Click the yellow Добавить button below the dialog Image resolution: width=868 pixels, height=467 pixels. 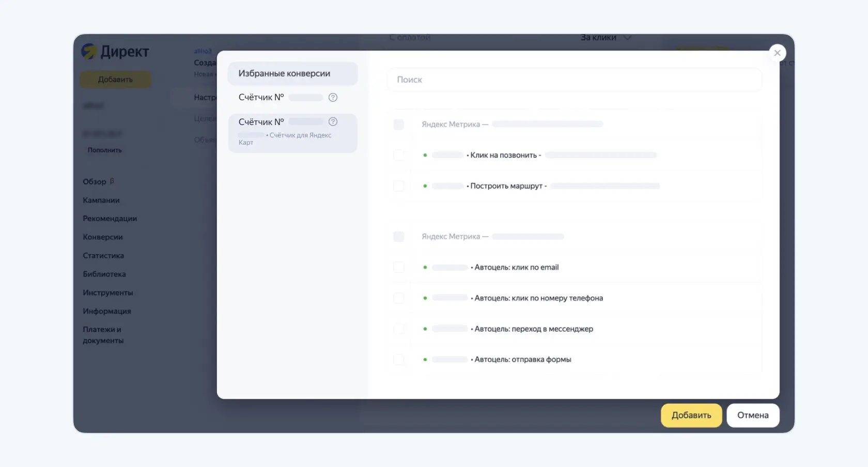691,415
